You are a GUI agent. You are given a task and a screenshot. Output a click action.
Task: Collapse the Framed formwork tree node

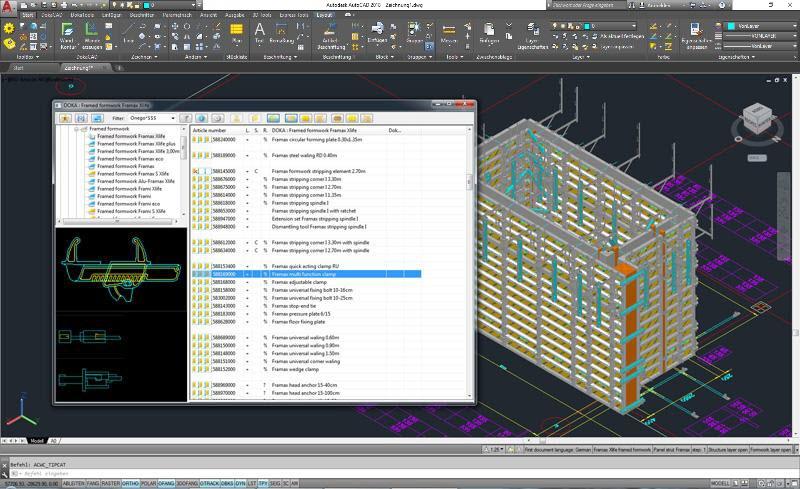[x=77, y=130]
